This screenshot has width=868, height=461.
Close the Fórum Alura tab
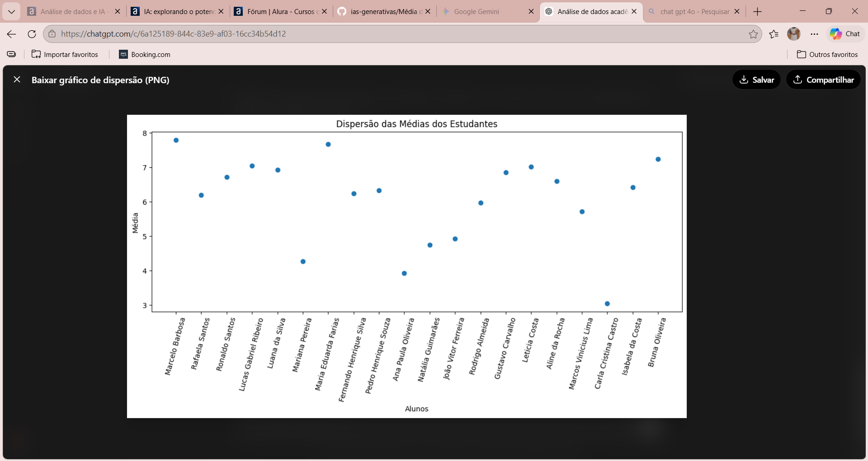pyautogui.click(x=324, y=12)
